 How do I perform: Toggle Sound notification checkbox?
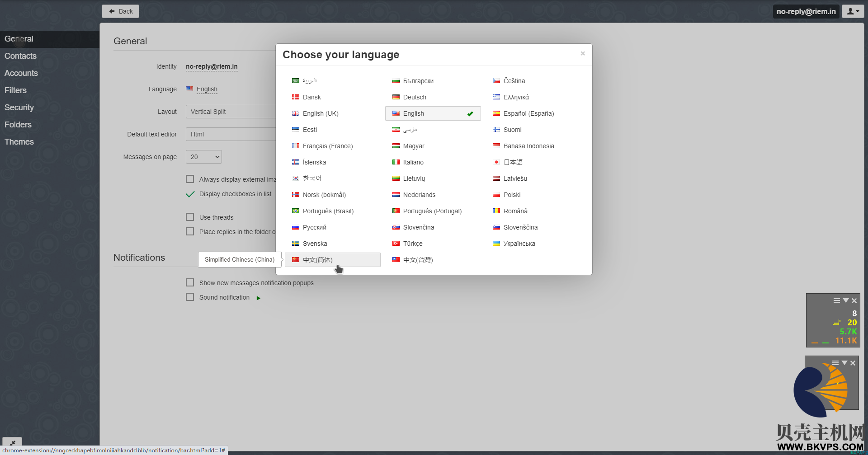[x=190, y=297]
